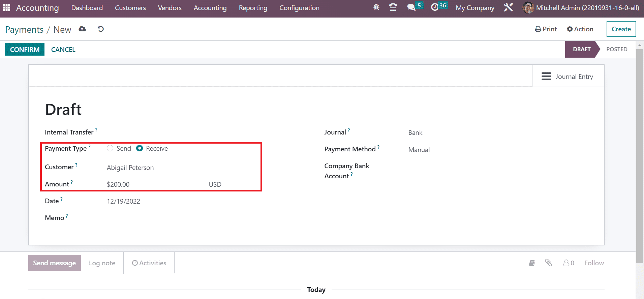Select the Send payment type radio
644x299 pixels.
click(110, 148)
